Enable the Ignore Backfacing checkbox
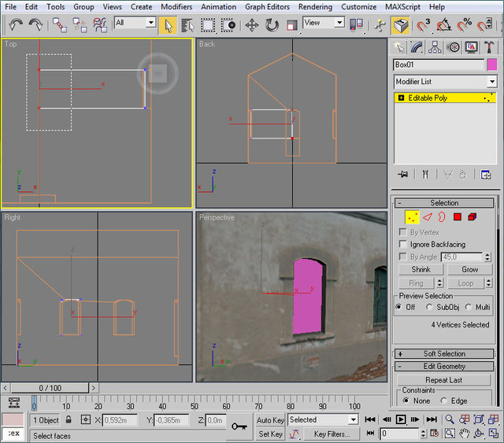 (402, 245)
